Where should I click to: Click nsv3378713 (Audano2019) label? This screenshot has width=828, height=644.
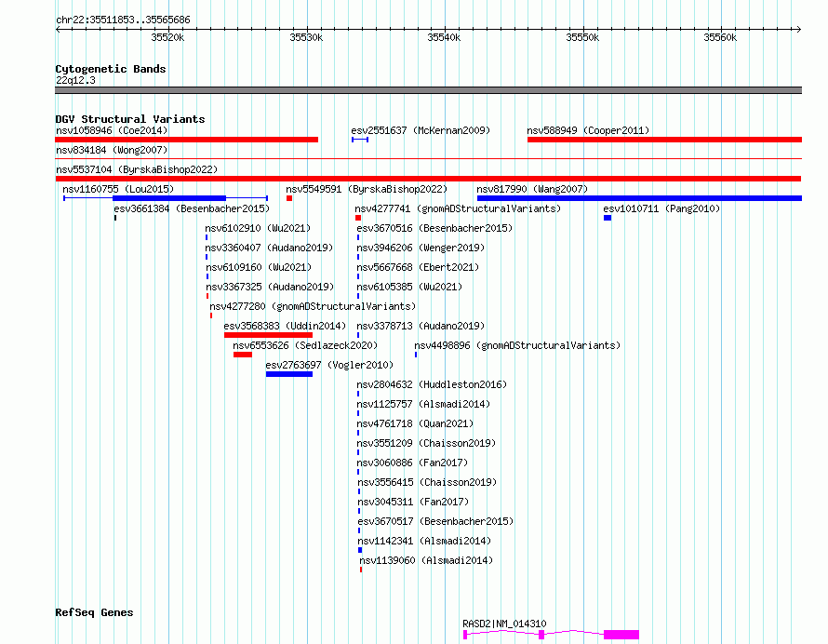pyautogui.click(x=421, y=326)
